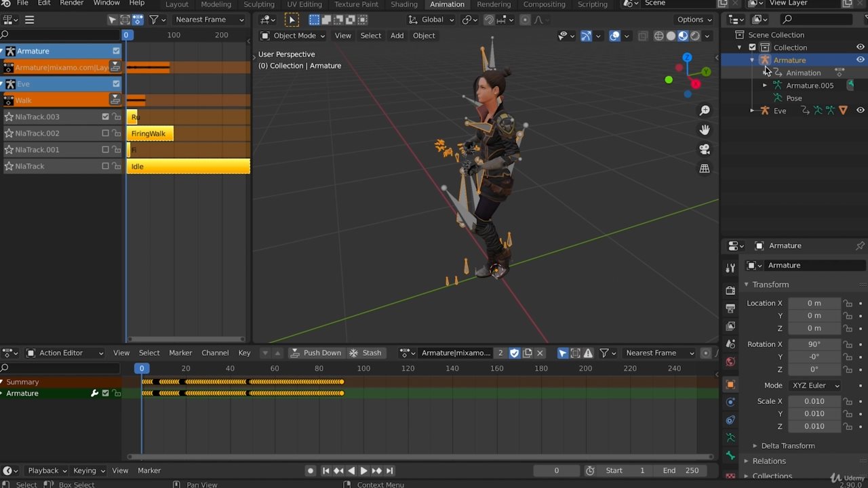The height and width of the screenshot is (488, 868).
Task: Unlink action with the X icon
Action: click(x=540, y=352)
